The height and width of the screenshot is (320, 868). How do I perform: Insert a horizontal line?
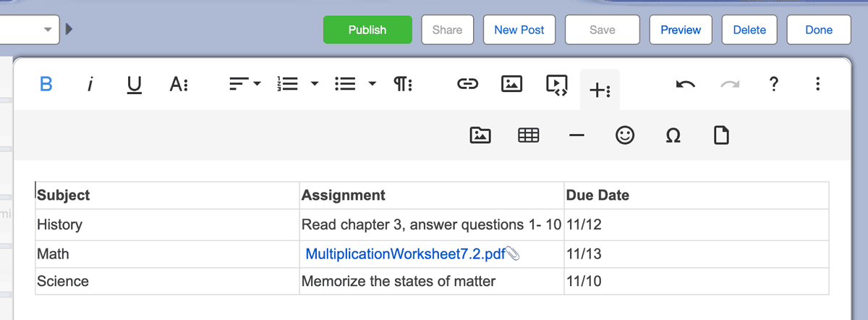pyautogui.click(x=576, y=135)
